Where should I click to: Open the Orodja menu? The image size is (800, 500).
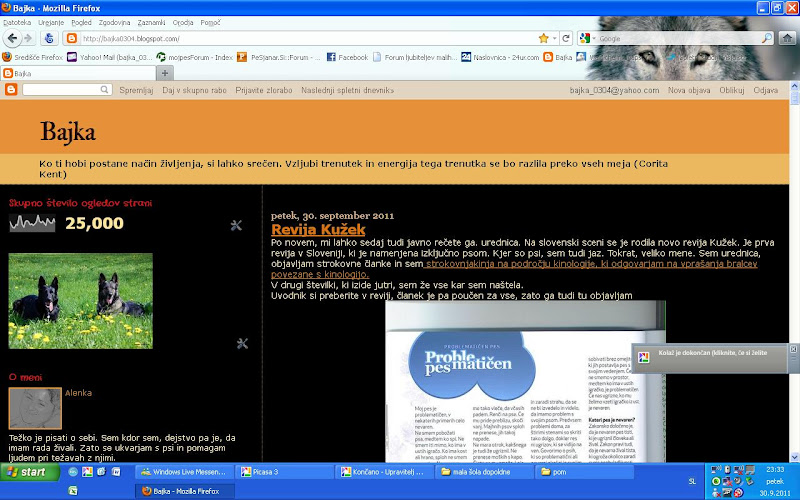coord(183,22)
